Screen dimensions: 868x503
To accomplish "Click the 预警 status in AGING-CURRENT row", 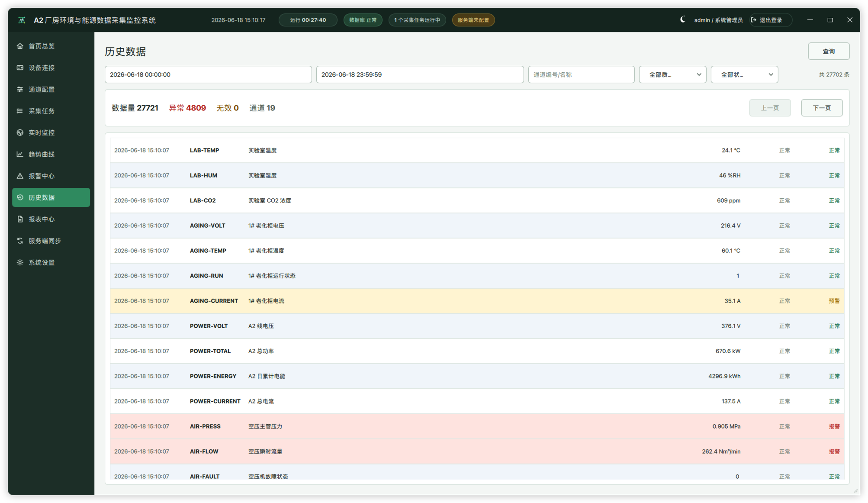I will 834,301.
